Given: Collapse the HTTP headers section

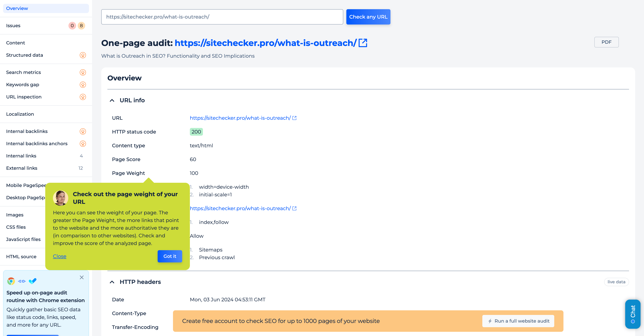Looking at the screenshot, I should pyautogui.click(x=112, y=282).
